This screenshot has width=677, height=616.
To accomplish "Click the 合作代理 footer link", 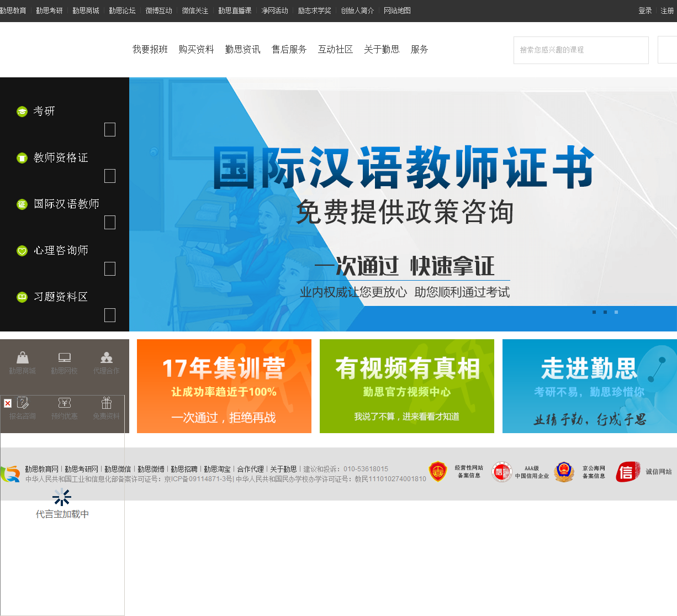I will tap(250, 469).
